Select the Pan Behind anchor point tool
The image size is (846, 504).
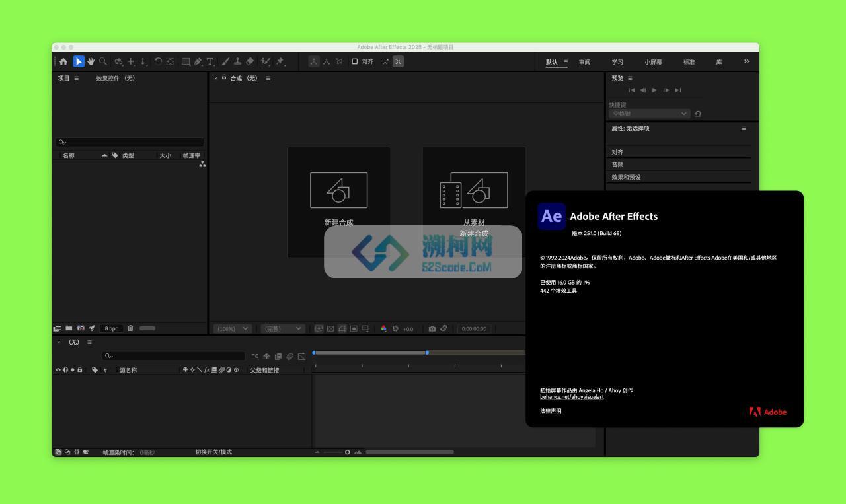[171, 61]
